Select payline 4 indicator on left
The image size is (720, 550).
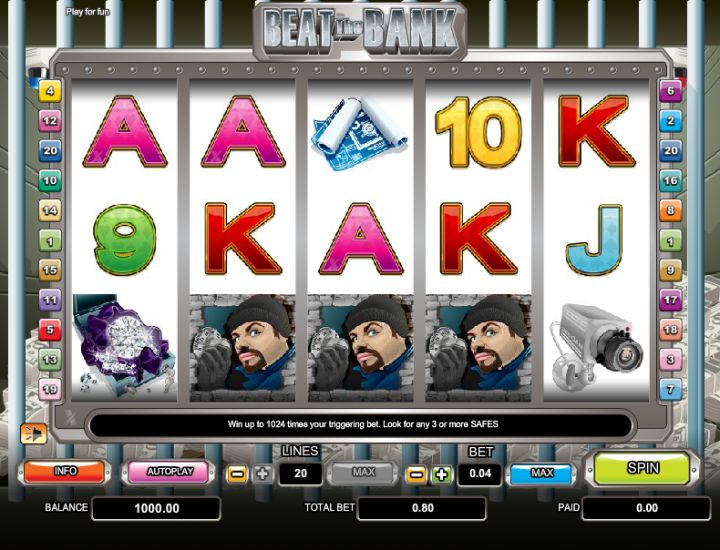[50, 91]
